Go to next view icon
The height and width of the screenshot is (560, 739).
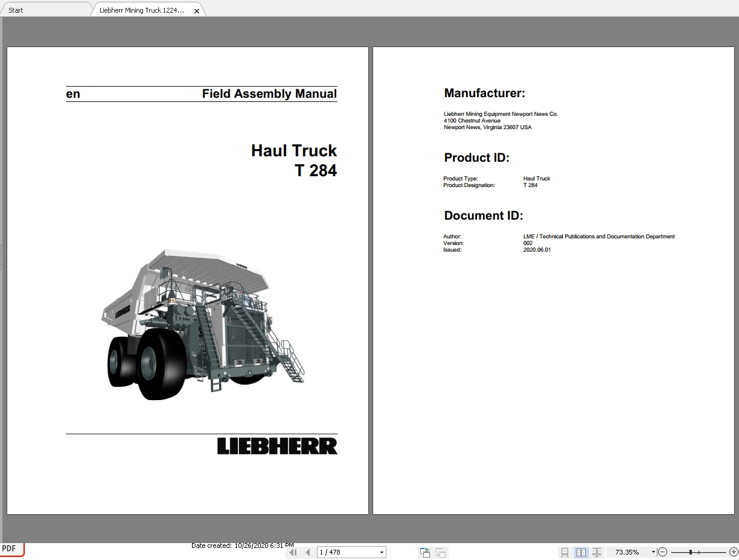click(x=441, y=552)
